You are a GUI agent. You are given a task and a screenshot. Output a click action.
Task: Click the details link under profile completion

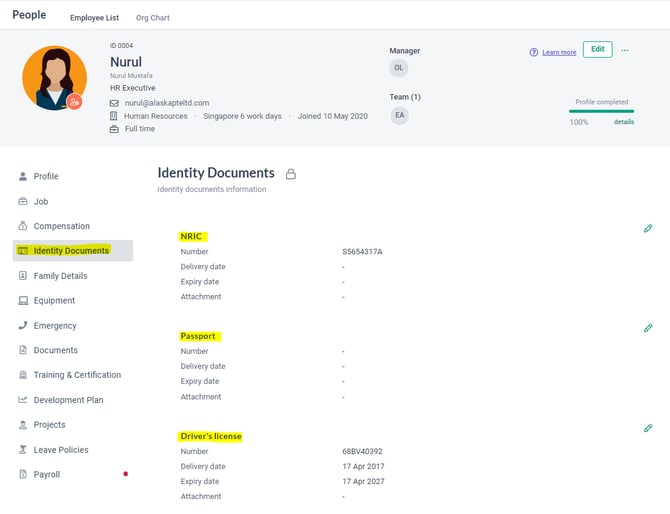[x=624, y=122]
